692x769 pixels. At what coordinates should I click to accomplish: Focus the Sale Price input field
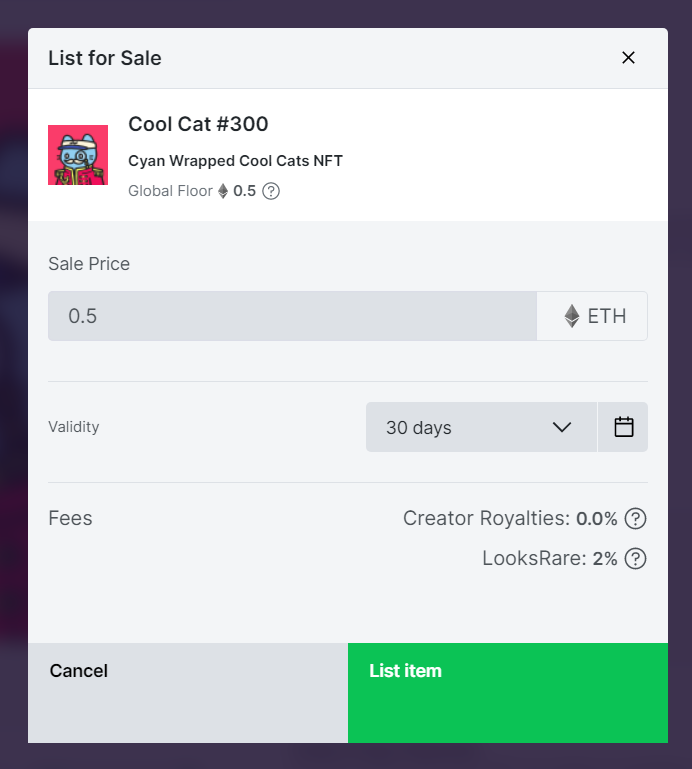292,316
